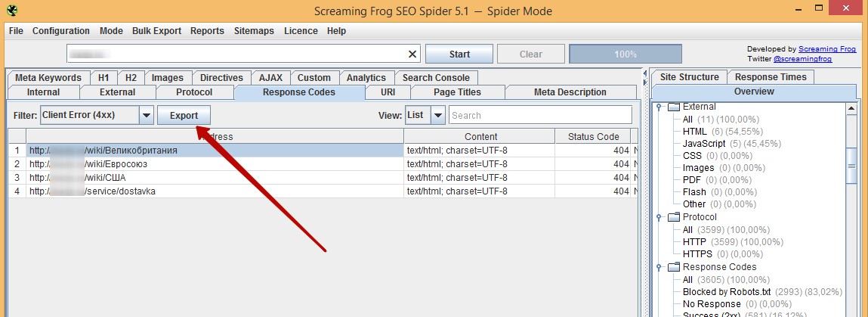Click the Response Codes folder icon in Overview

click(673, 266)
